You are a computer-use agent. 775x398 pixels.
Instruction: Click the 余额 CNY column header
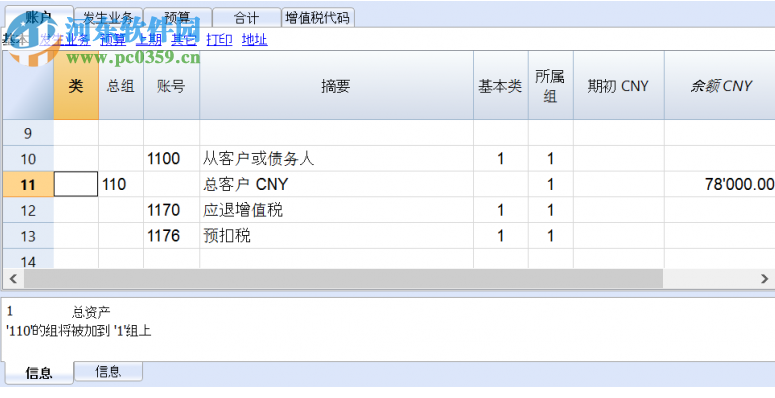(x=720, y=86)
